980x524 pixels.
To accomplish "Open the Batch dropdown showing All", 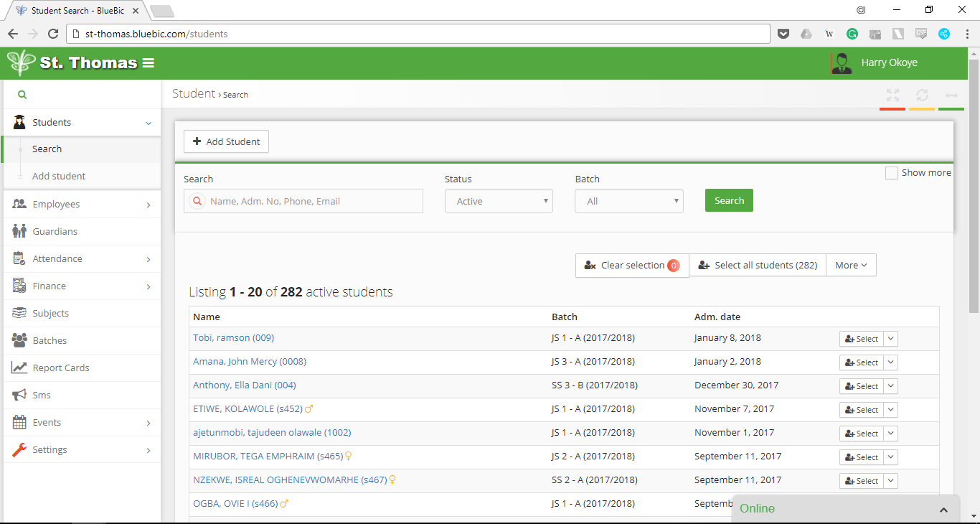I will 628,201.
